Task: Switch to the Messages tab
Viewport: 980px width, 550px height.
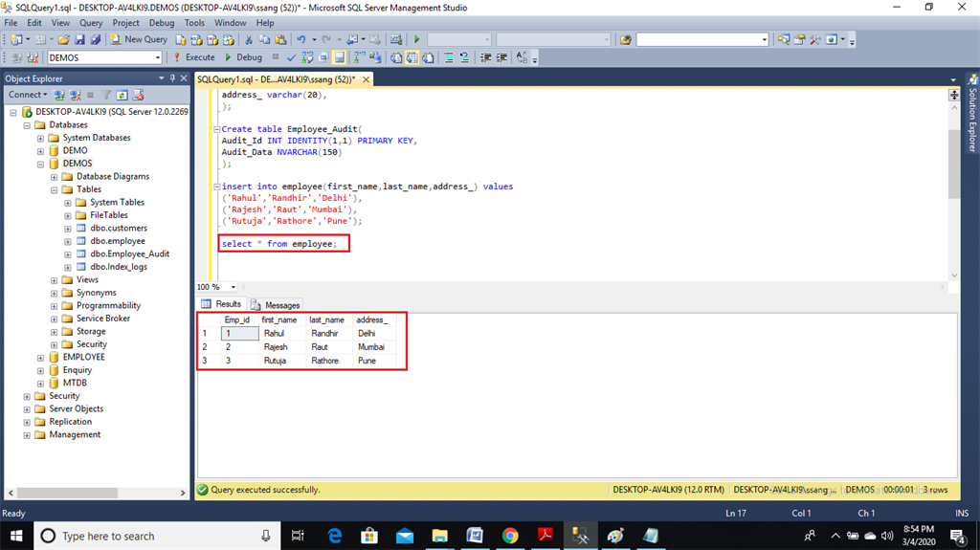Action: point(281,305)
